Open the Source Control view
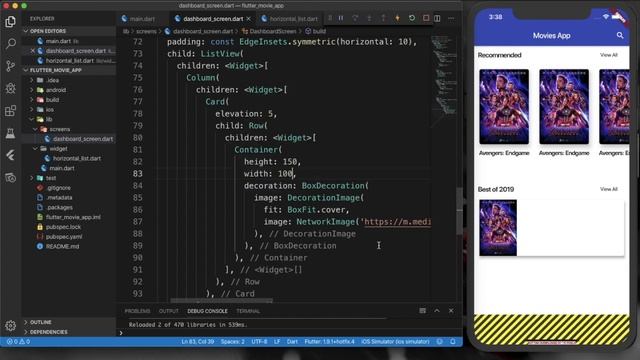Image resolution: width=640 pixels, height=360 pixels. 11,66
